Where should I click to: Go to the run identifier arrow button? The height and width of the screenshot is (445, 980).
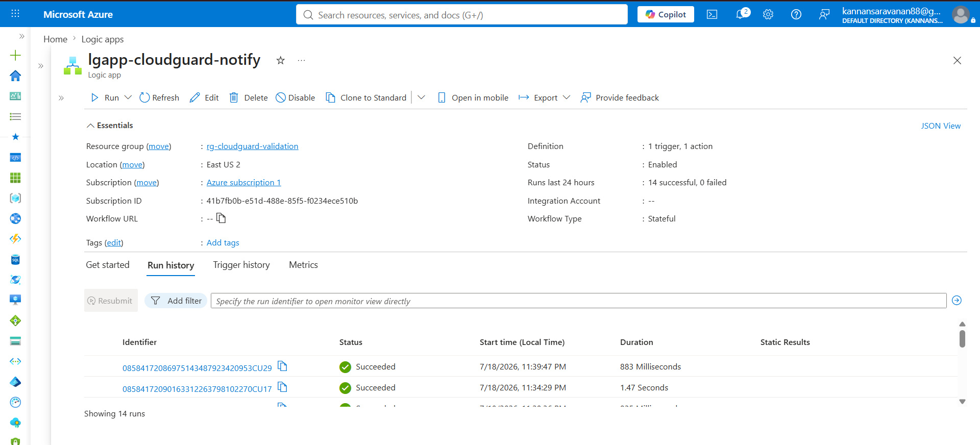[957, 301]
